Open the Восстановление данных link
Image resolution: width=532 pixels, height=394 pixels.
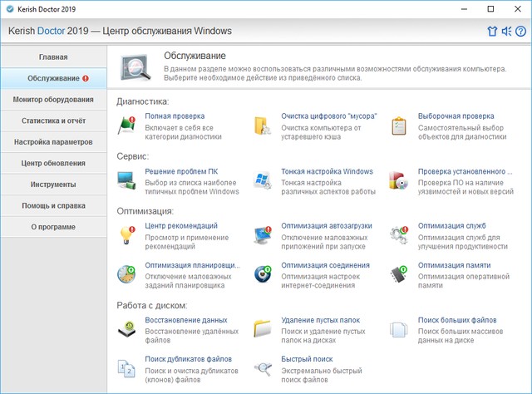[x=186, y=320]
